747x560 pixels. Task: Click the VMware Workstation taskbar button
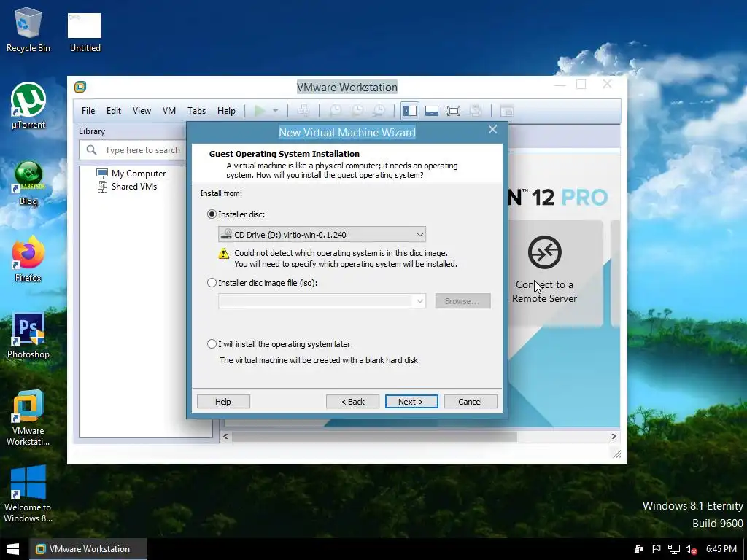tap(88, 549)
